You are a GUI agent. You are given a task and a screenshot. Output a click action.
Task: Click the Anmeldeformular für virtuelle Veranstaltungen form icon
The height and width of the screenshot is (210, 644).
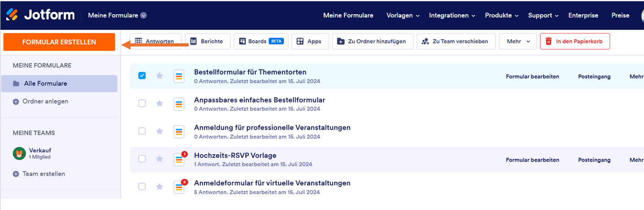coord(179,187)
